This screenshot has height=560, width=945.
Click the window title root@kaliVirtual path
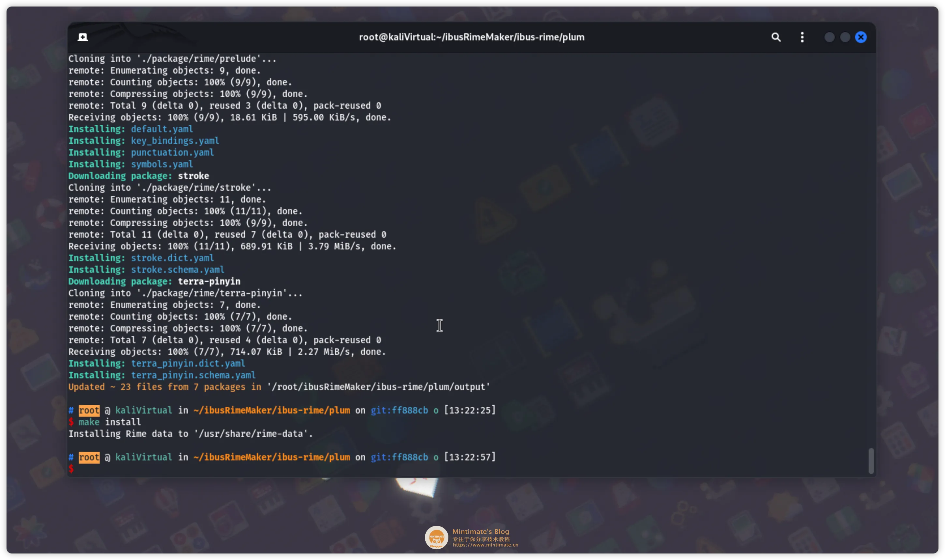pyautogui.click(x=472, y=37)
